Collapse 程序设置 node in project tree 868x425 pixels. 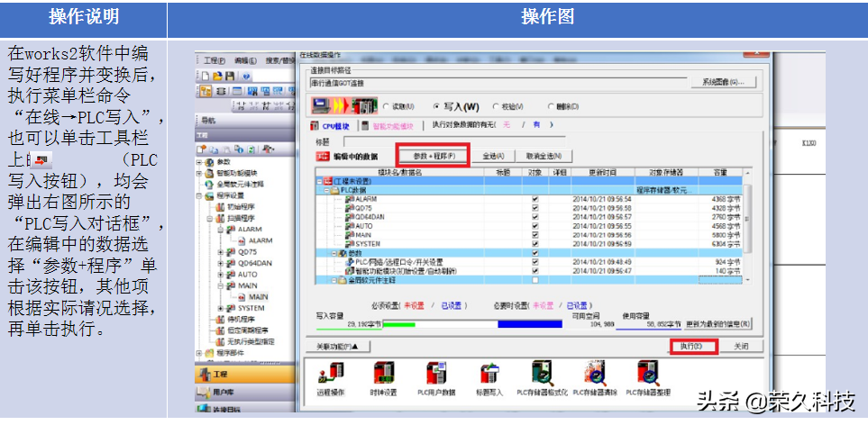[x=199, y=195]
